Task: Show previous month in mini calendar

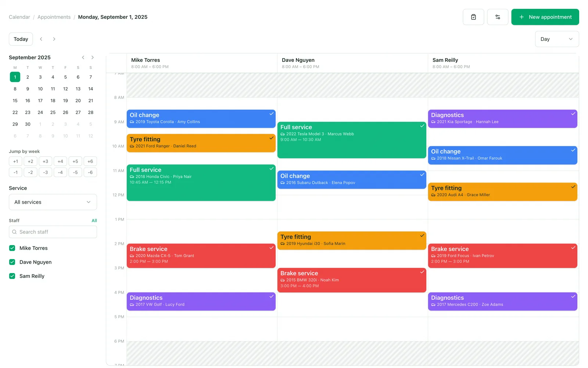Action: click(83, 57)
